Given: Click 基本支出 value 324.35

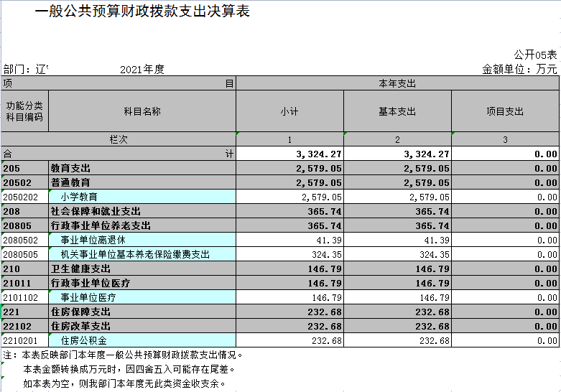Looking at the screenshot, I should click(x=397, y=254).
